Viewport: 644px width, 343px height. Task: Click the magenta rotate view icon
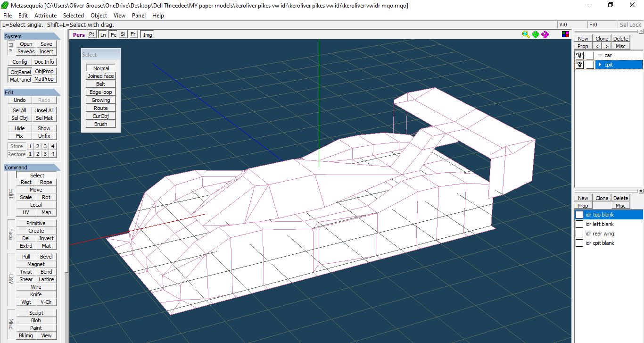point(545,34)
